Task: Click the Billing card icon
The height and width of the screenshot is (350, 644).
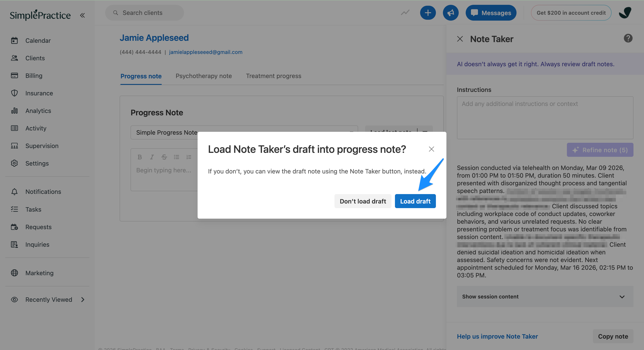Action: click(x=14, y=75)
